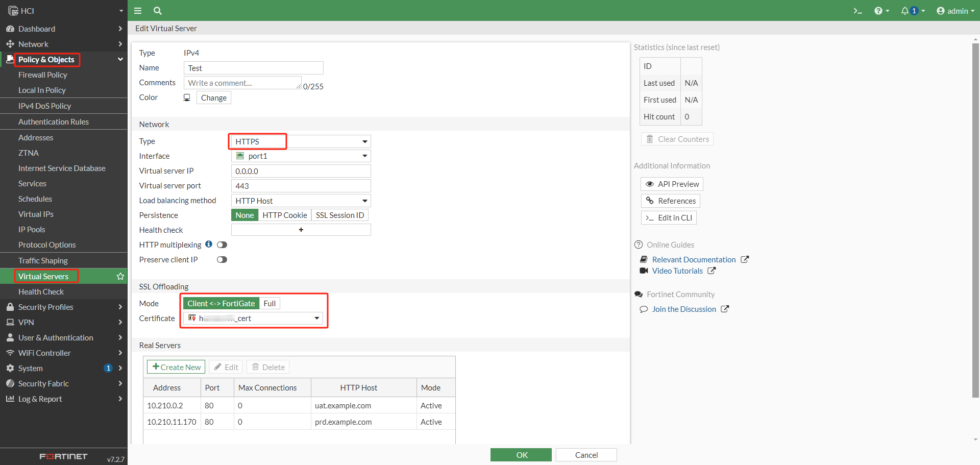The height and width of the screenshot is (465, 980).
Task: Open API Preview
Action: [x=671, y=184]
